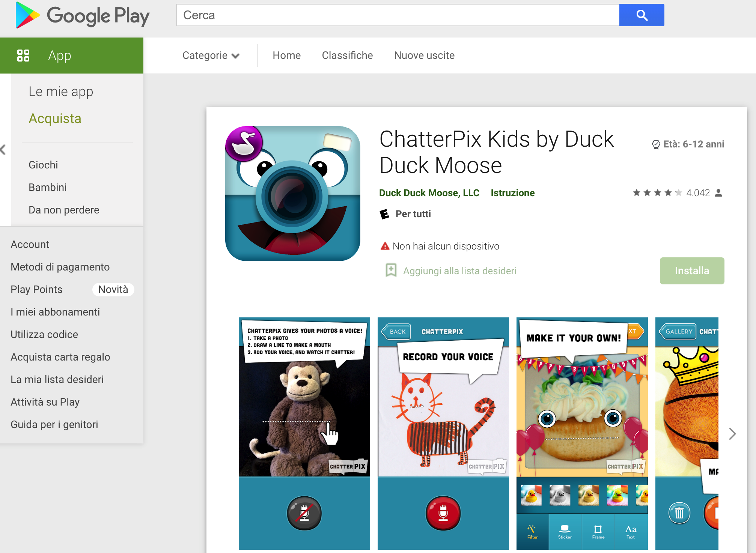Open Guida per i genitori
Screen dimensions: 756x553
(x=54, y=424)
